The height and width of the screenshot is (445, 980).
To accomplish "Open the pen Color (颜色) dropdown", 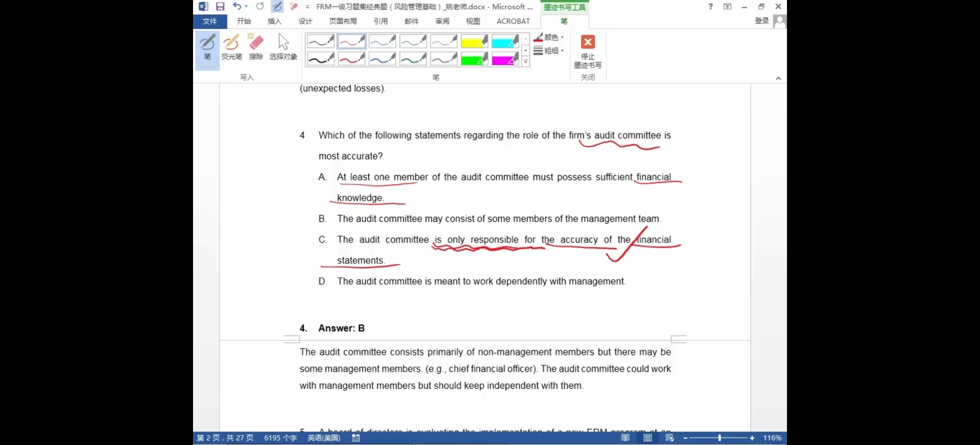I will coord(550,37).
